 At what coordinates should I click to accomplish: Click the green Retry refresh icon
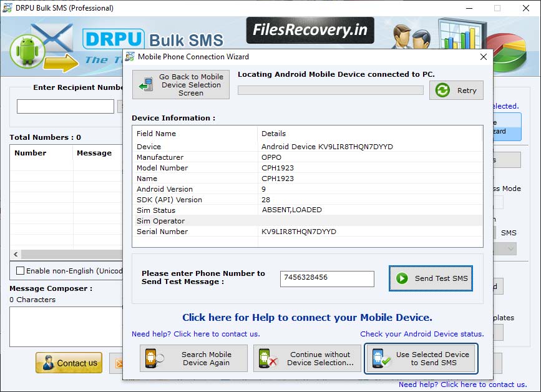[442, 91]
